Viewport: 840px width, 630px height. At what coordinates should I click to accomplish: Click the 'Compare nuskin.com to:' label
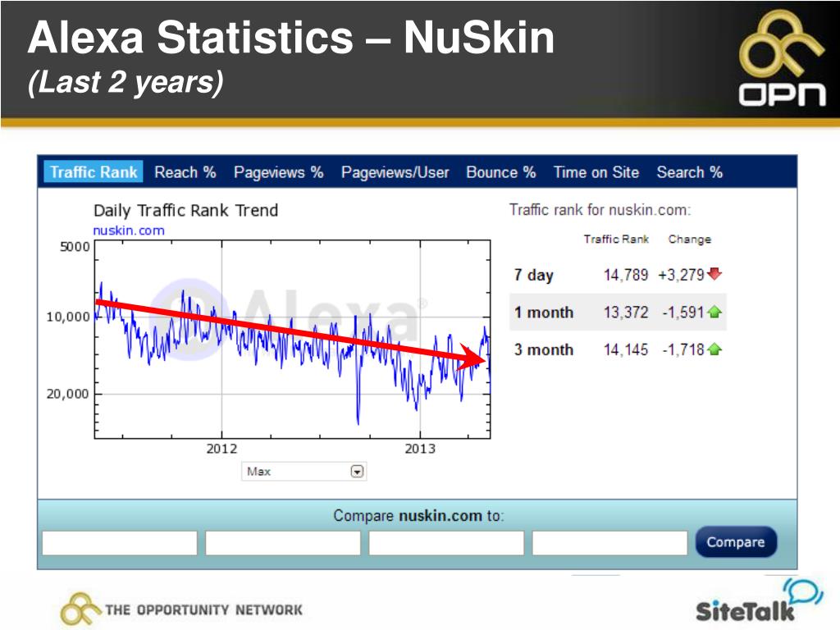coord(418,515)
